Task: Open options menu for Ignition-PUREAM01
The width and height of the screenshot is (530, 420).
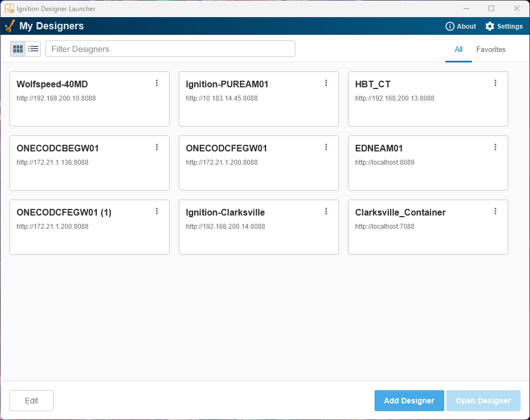Action: pyautogui.click(x=326, y=83)
